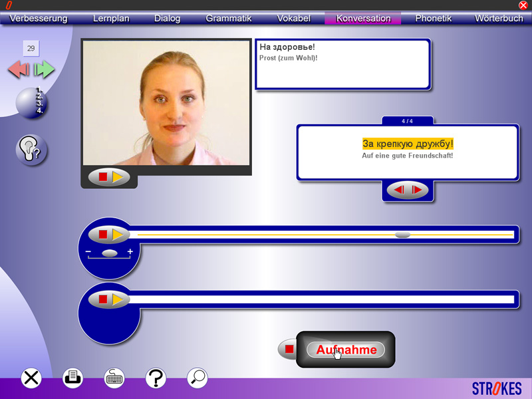Image resolution: width=532 pixels, height=399 pixels.
Task: Stop playback on the lower recording track
Action: 103,299
